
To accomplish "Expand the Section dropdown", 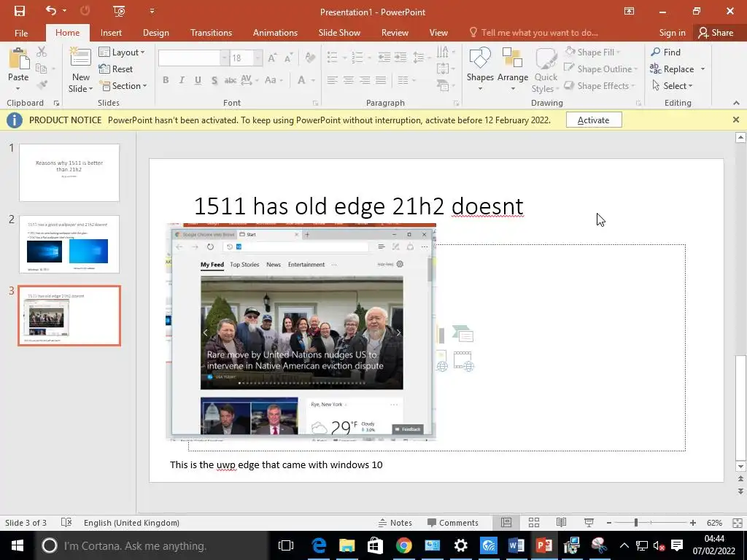I will tap(123, 86).
